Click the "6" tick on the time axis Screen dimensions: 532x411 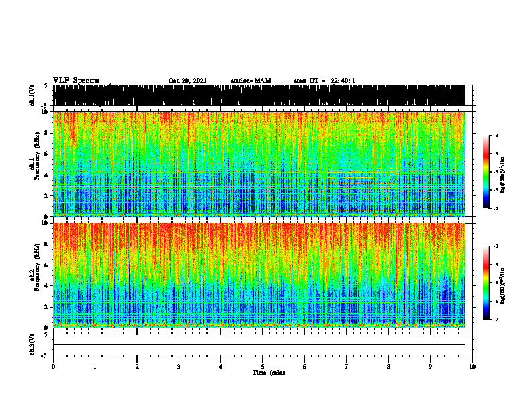(x=304, y=367)
